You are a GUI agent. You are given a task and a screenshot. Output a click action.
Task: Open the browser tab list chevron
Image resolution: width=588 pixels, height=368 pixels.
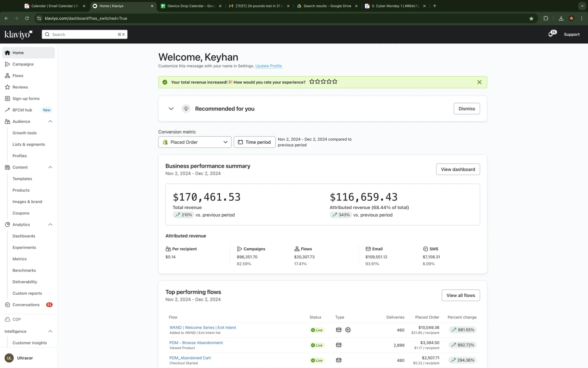[x=582, y=6]
